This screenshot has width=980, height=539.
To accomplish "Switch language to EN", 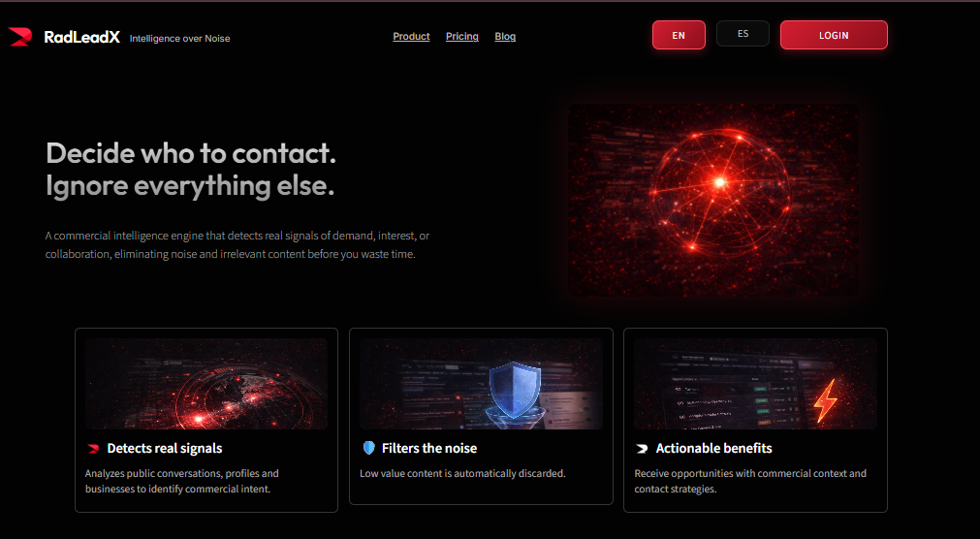I will pos(679,35).
